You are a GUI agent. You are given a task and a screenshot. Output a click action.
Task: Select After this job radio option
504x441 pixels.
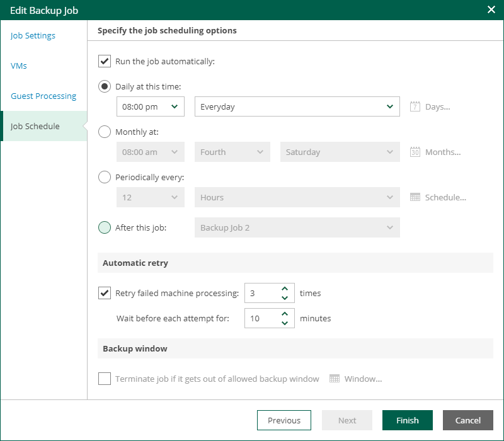click(105, 227)
